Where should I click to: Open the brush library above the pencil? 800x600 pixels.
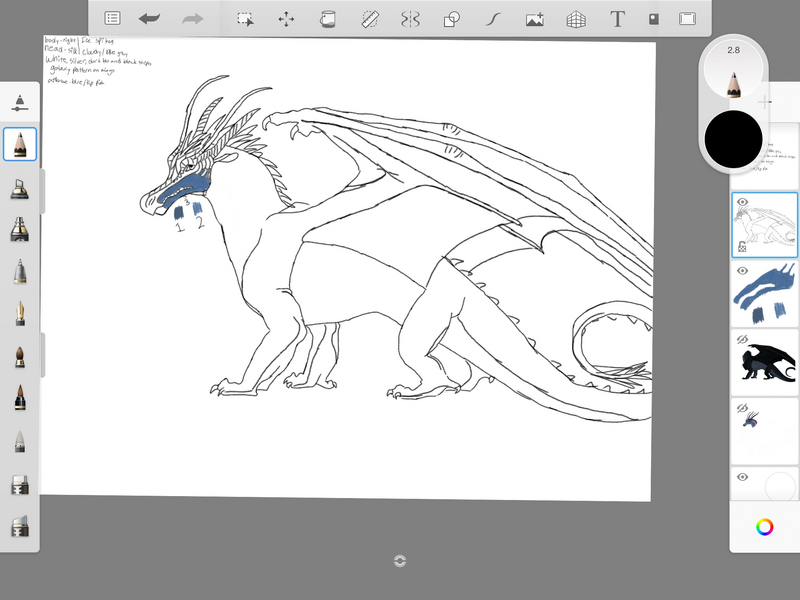click(20, 102)
